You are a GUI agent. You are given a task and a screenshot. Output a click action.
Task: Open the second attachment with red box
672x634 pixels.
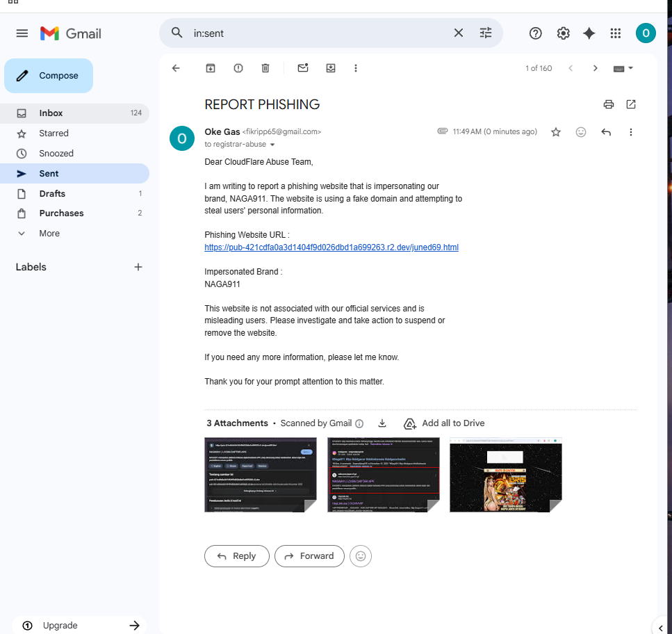[383, 475]
